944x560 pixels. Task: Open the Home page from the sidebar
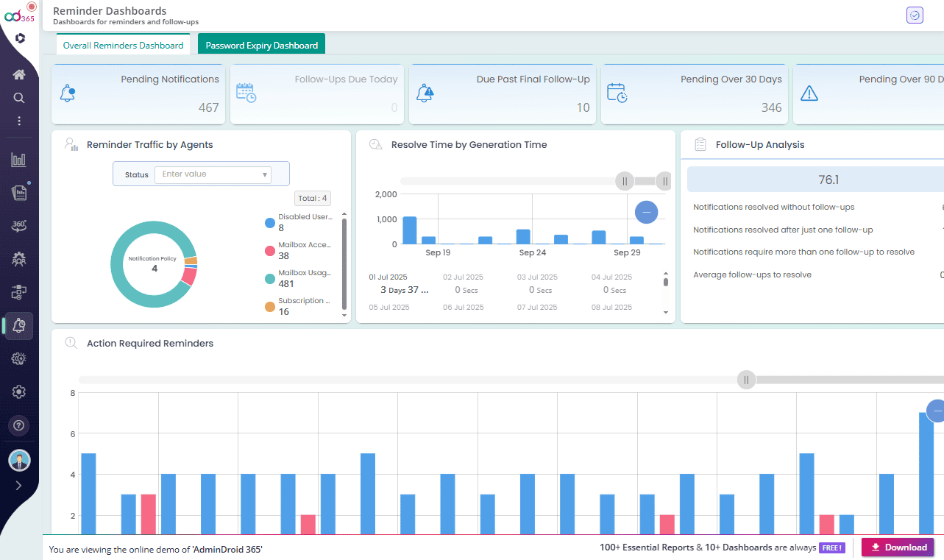click(x=18, y=74)
